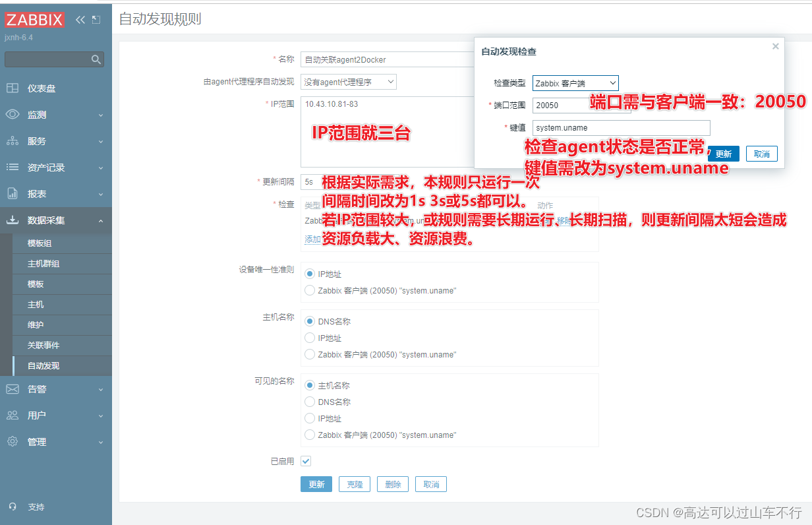812x525 pixels.
Task: Open 模板 in sidebar
Action: (x=62, y=284)
